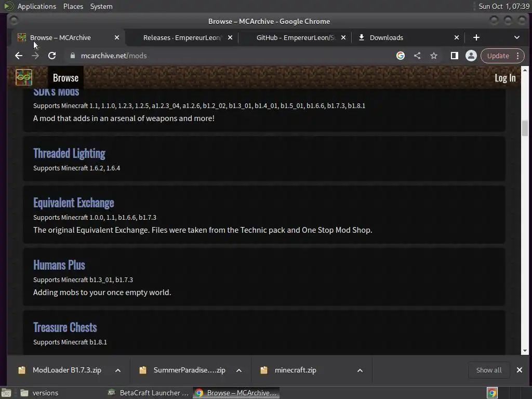Click 'Supports Minecraft 1.6.2, 1.6.4' text
The height and width of the screenshot is (399, 532).
77,168
